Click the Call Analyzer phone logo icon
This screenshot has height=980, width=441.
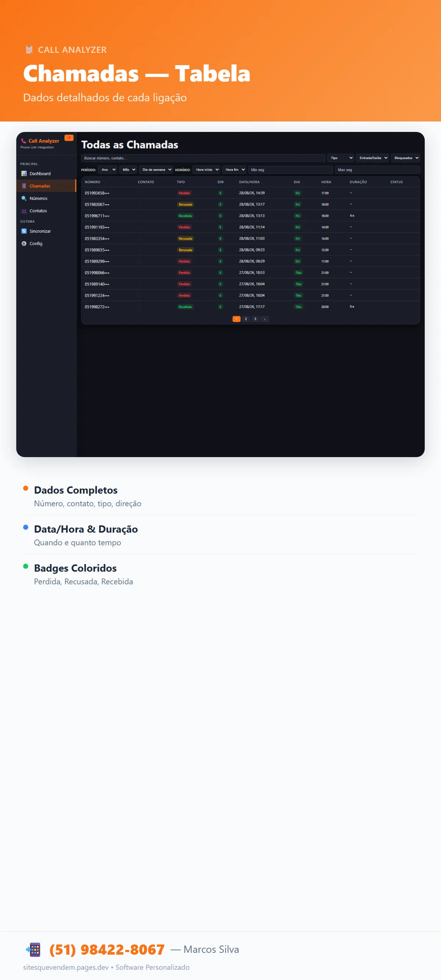point(24,141)
